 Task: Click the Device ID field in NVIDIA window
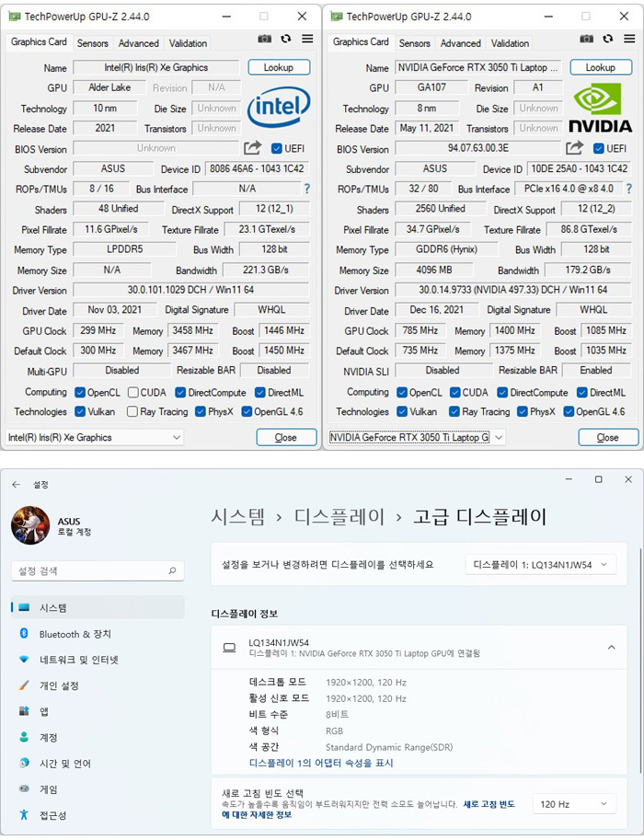coord(580,168)
